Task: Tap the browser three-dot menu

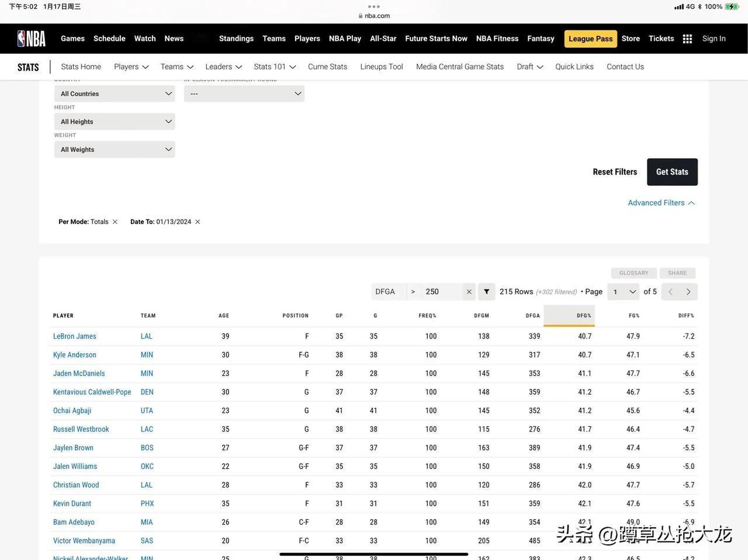Action: [374, 6]
